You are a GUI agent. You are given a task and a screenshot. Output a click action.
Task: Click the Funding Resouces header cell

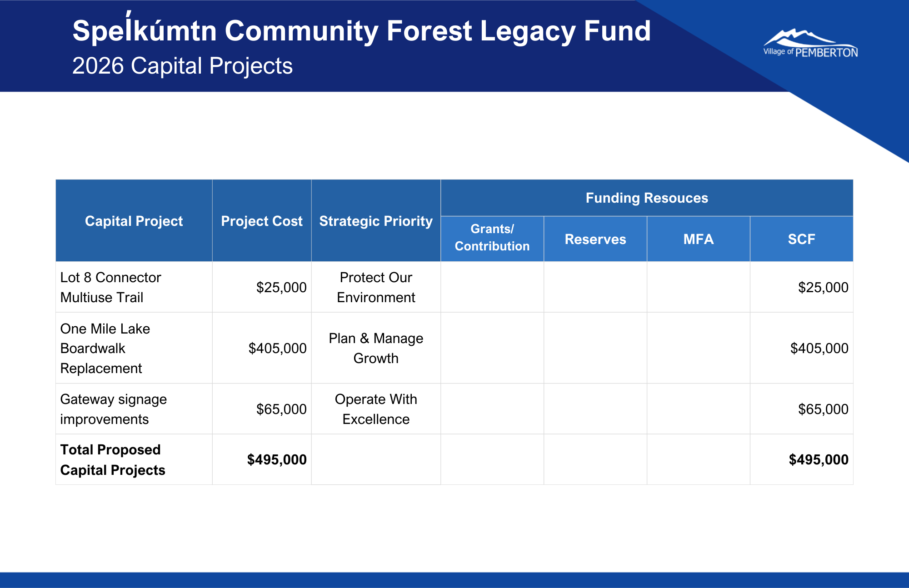pyautogui.click(x=646, y=198)
